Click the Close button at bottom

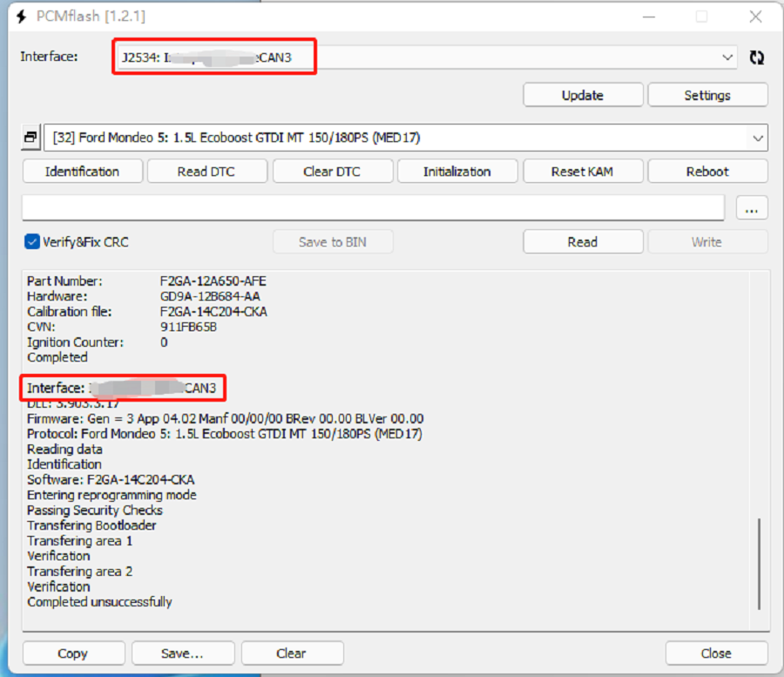(x=717, y=653)
